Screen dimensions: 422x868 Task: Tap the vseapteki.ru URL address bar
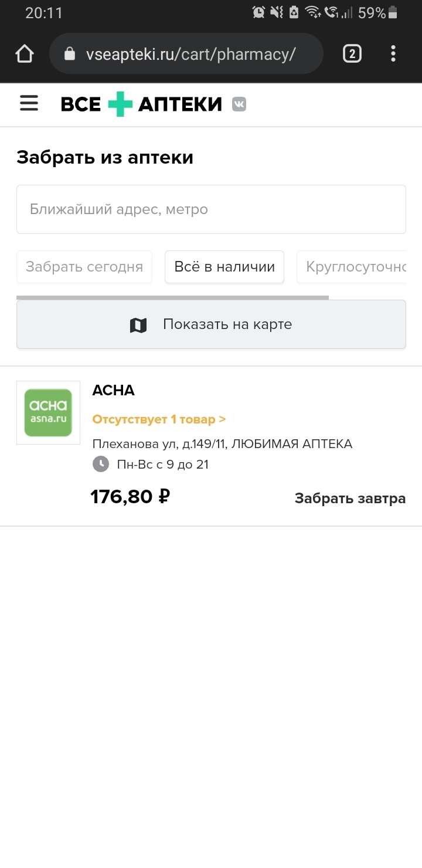(190, 55)
